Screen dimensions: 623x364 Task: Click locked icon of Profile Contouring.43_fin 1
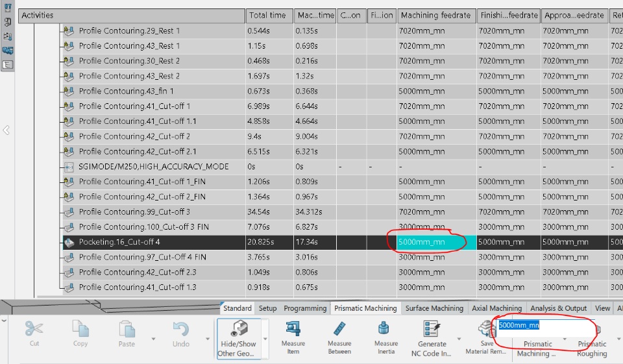69,91
